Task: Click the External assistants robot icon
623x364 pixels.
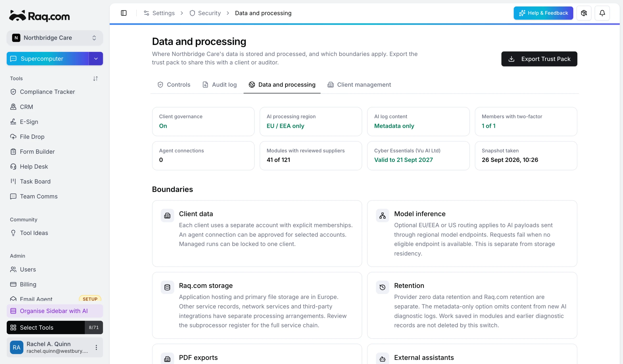Action: [382, 359]
